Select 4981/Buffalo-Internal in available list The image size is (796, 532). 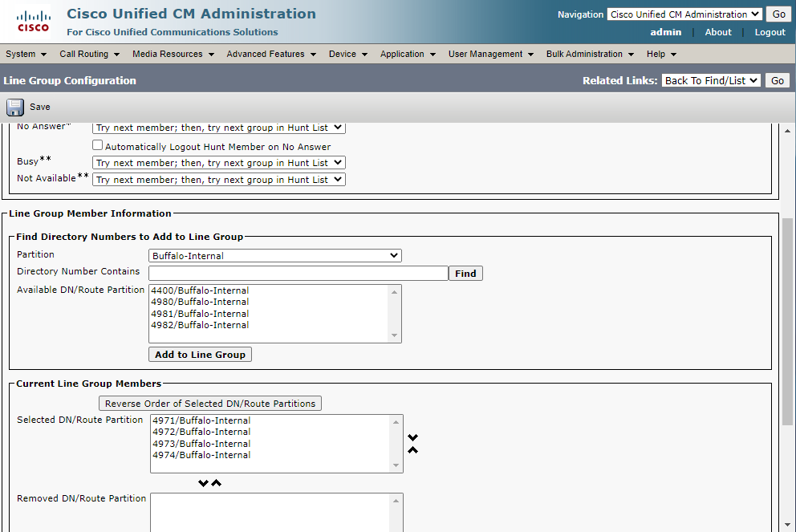click(200, 314)
